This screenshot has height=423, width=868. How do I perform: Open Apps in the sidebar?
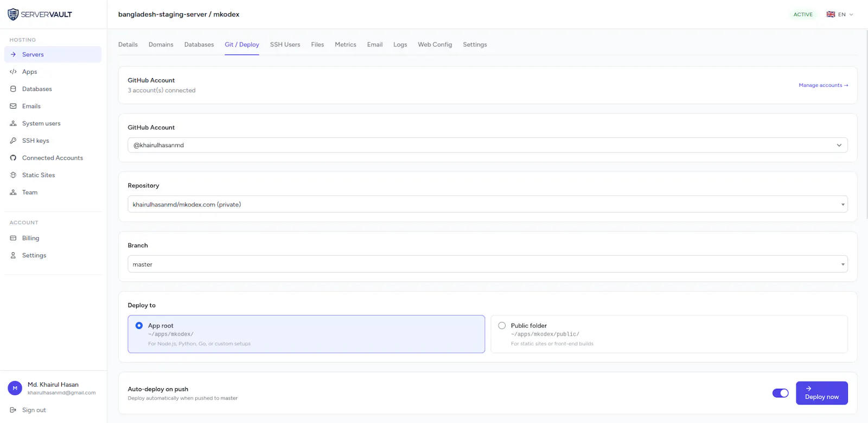click(x=53, y=72)
